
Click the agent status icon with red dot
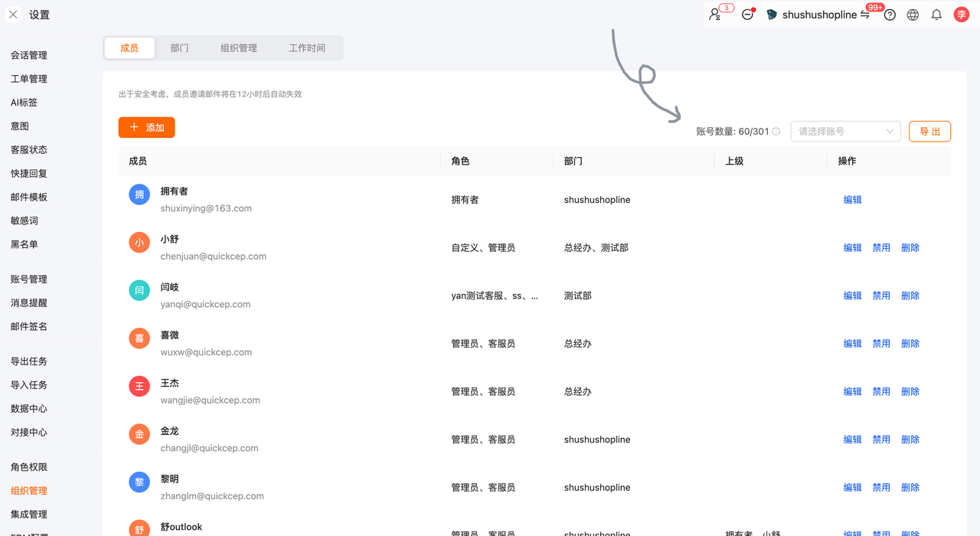point(748,15)
